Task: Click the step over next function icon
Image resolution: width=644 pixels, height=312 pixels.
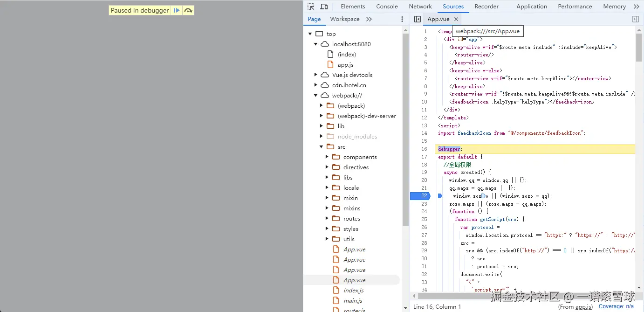Action: [188, 10]
